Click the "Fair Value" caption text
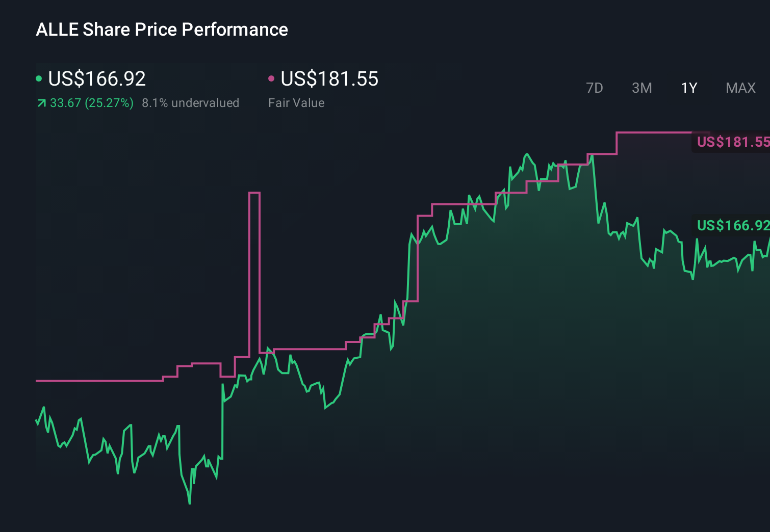770x532 pixels. coord(296,103)
